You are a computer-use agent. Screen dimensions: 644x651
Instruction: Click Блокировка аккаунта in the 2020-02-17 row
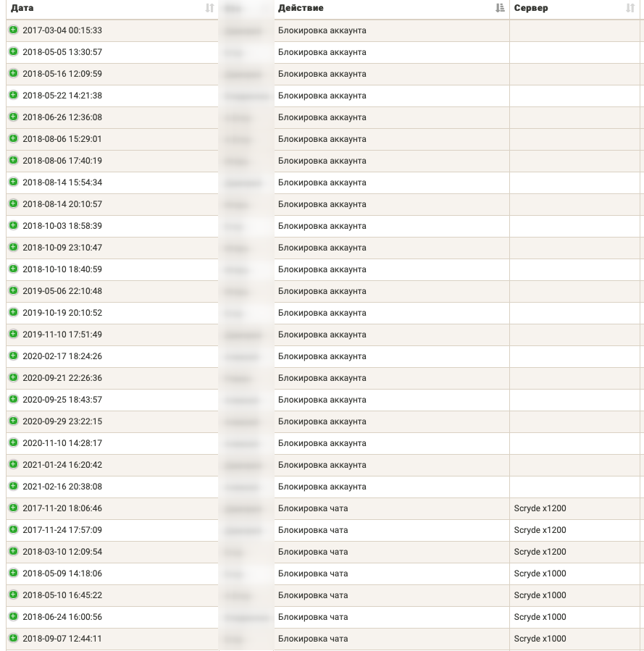coord(322,356)
